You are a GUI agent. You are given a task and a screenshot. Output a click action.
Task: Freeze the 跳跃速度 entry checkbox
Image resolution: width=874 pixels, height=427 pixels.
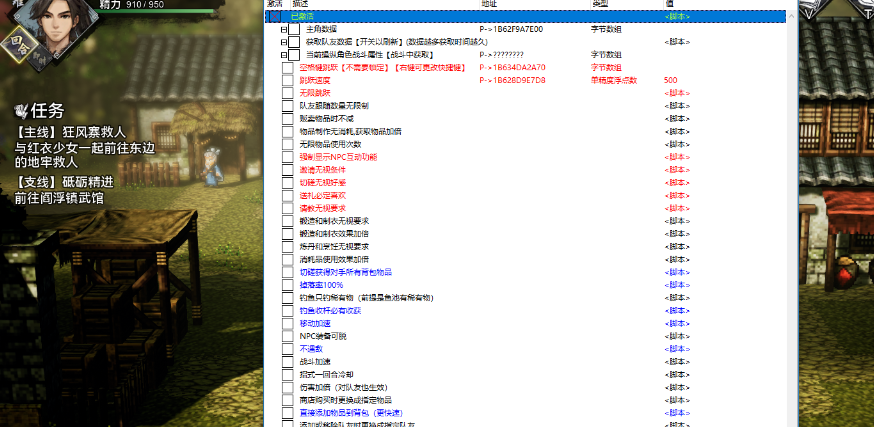(288, 81)
